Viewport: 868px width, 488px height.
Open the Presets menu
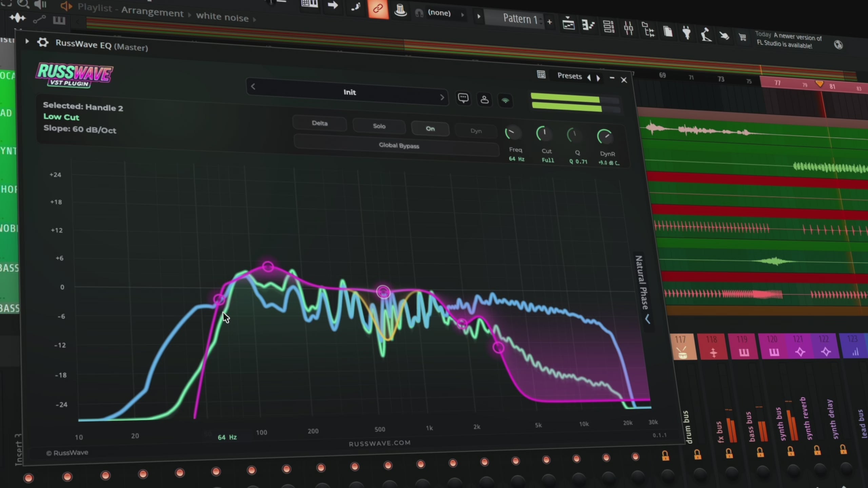tap(569, 76)
